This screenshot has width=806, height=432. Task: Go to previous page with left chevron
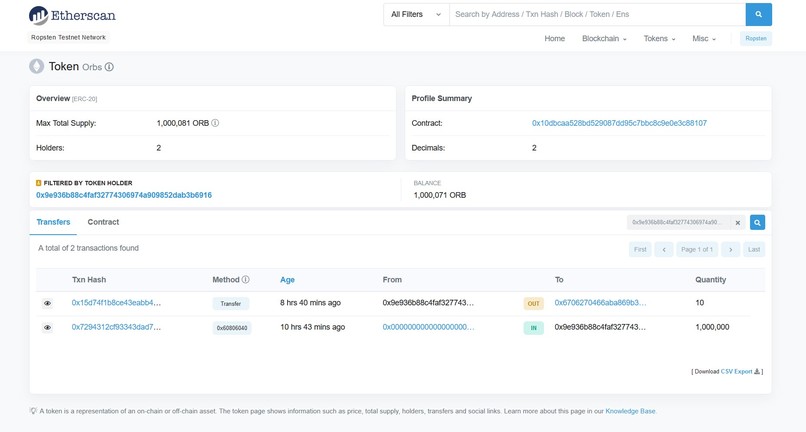click(x=664, y=249)
